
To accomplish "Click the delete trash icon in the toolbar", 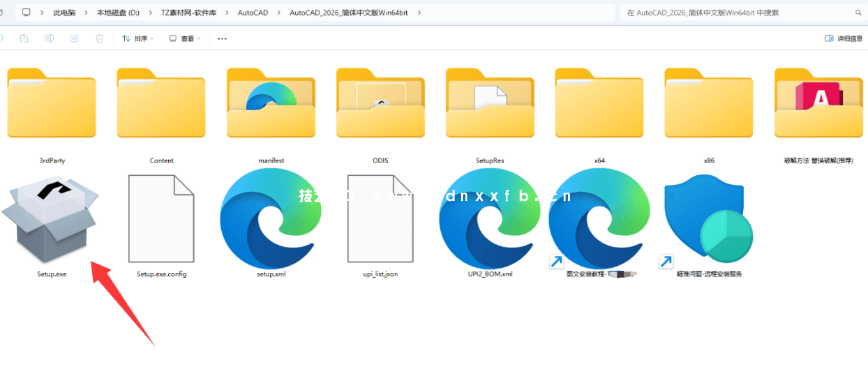I will click(x=100, y=38).
